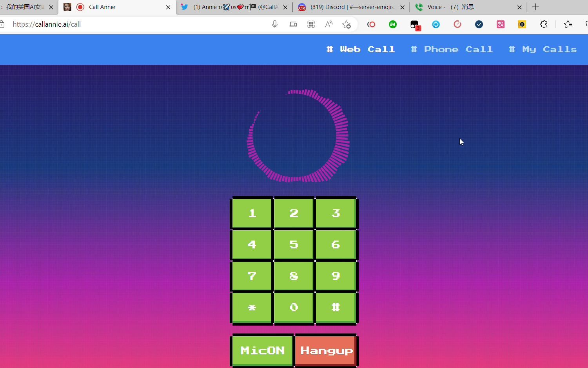Close the Annie Twitter tab
588x368 pixels.
(285, 7)
